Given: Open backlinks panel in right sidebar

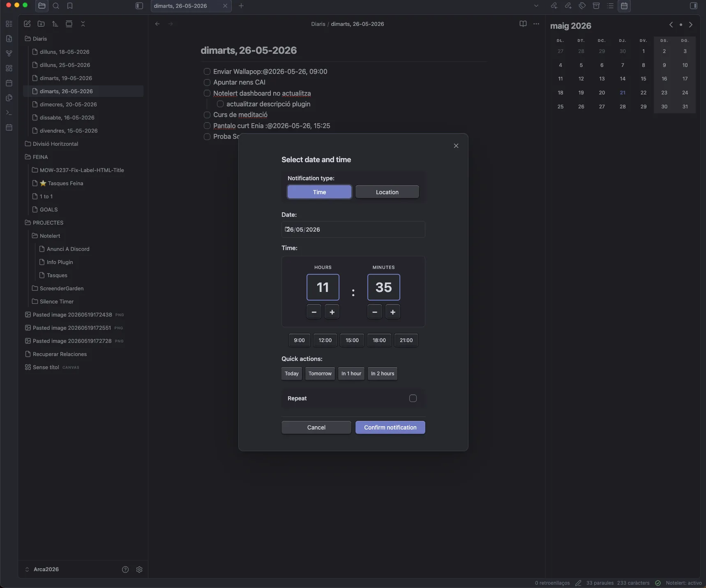Looking at the screenshot, I should (x=554, y=6).
